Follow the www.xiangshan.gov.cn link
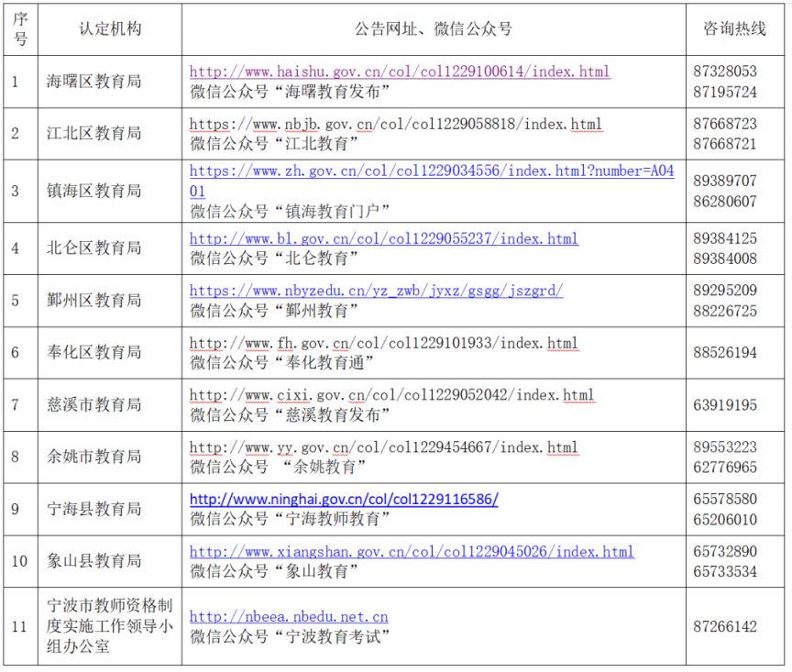792x672 pixels. (x=412, y=551)
